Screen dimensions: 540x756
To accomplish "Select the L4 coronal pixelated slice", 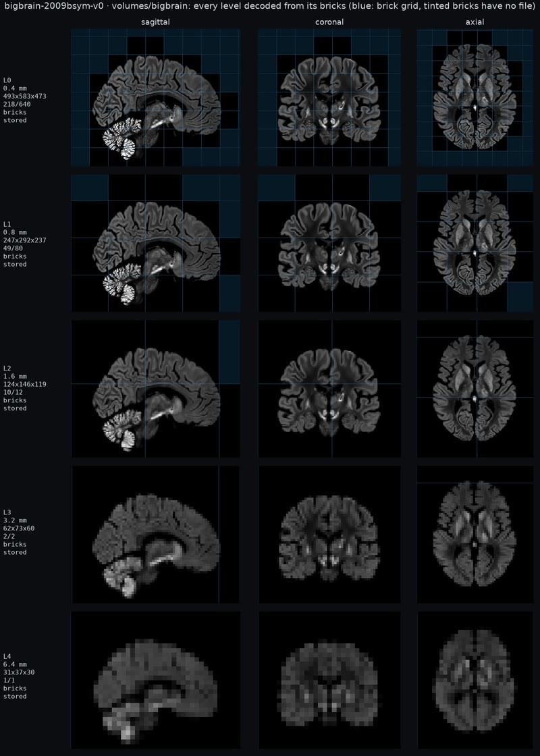I will (x=329, y=680).
